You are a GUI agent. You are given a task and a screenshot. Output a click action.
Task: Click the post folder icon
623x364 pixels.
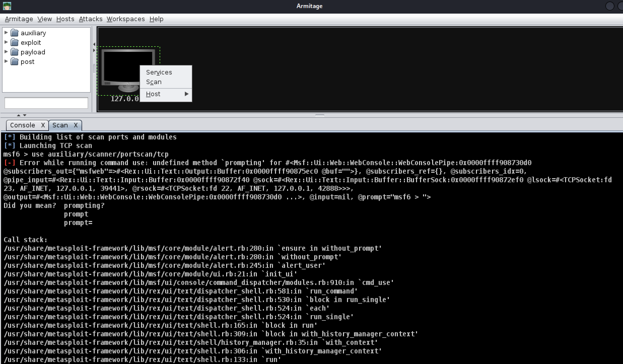click(x=15, y=62)
